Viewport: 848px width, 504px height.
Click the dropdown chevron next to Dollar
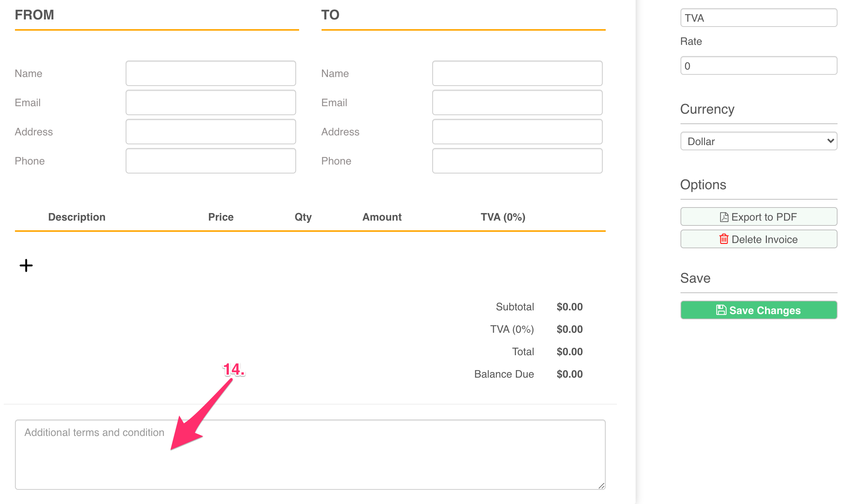[830, 141]
